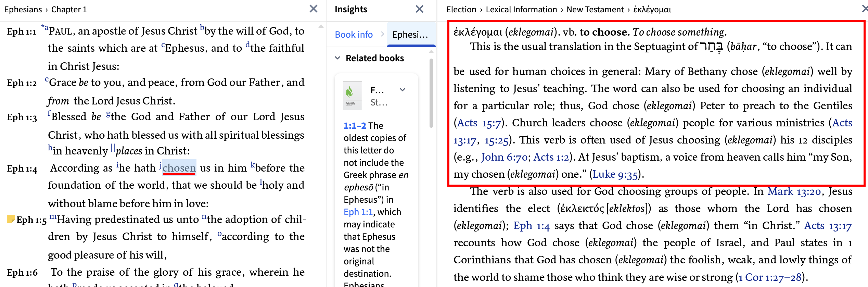Viewport: 868px width, 287px height.
Task: Click the Insights scrollbar
Action: click(431, 93)
